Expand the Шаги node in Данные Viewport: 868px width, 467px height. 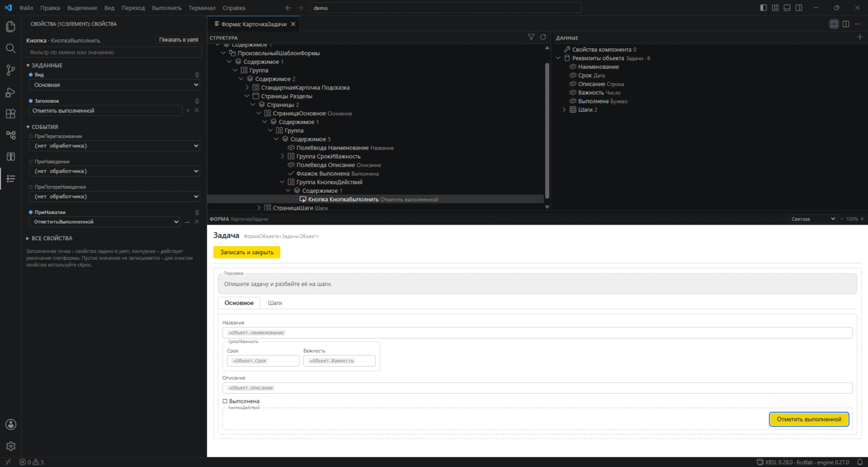pos(564,110)
